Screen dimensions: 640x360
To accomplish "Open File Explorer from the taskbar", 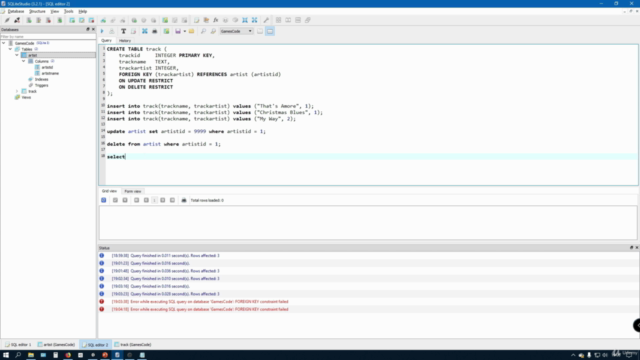I will tap(31, 355).
